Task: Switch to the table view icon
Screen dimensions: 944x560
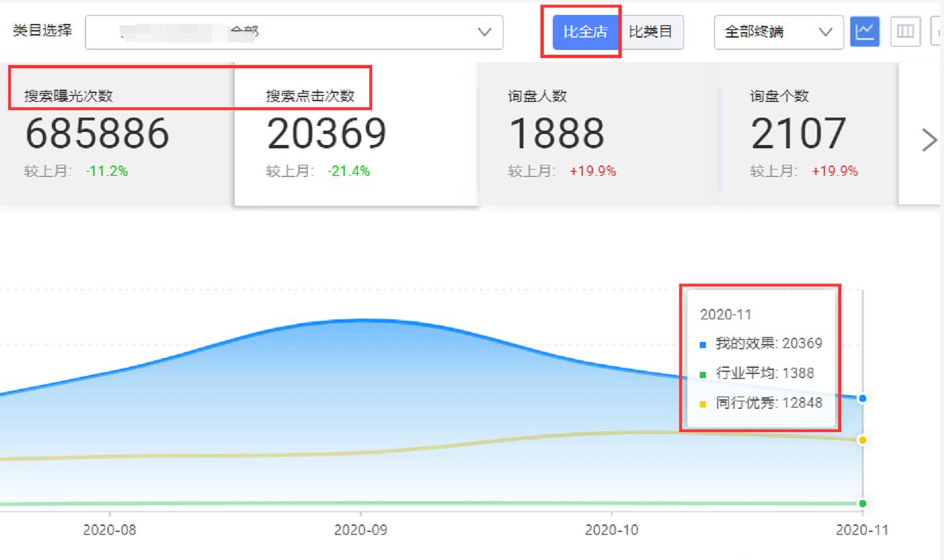Action: coord(906,31)
